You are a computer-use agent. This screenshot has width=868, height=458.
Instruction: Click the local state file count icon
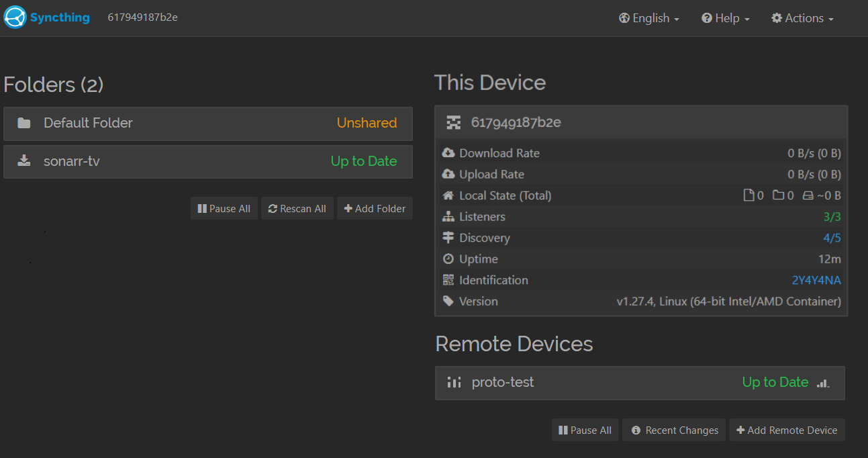(x=749, y=195)
